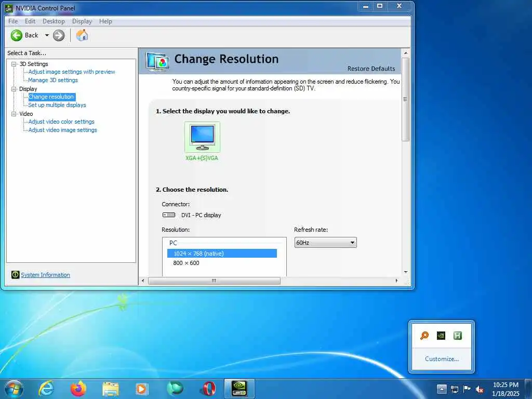The width and height of the screenshot is (532, 399).
Task: Click the magnifier icon in tray popup
Action: pos(424,336)
